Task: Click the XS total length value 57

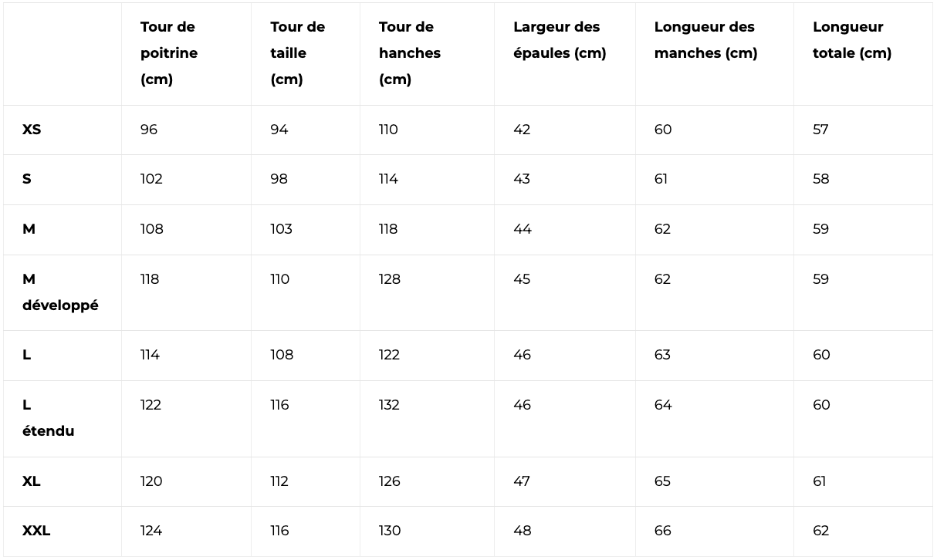Action: [820, 130]
